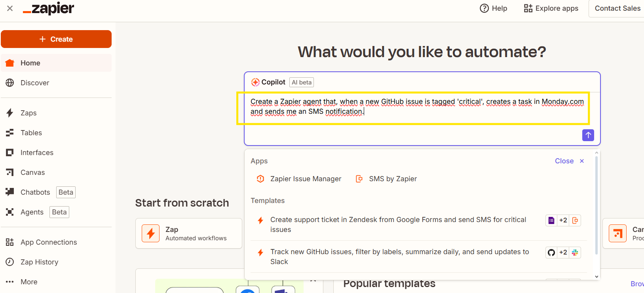
Task: Open Contact Sales
Action: pos(617,8)
